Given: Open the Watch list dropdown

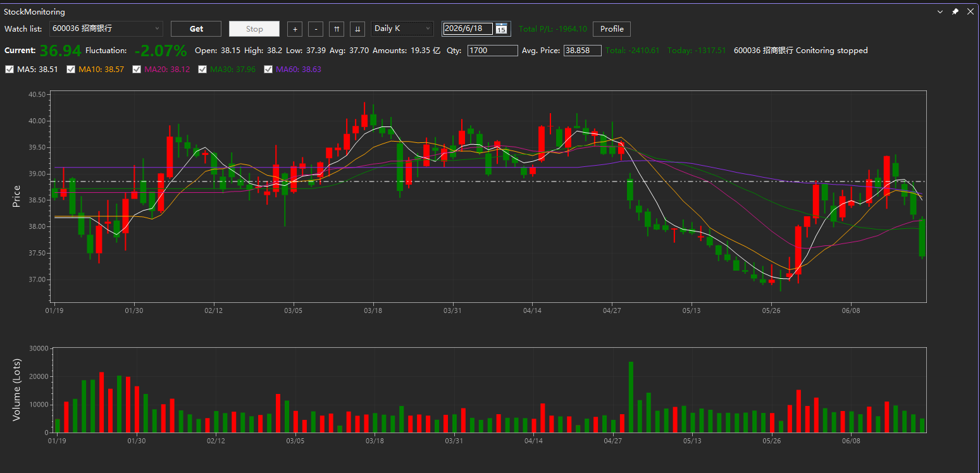Looking at the screenshot, I should [106, 28].
